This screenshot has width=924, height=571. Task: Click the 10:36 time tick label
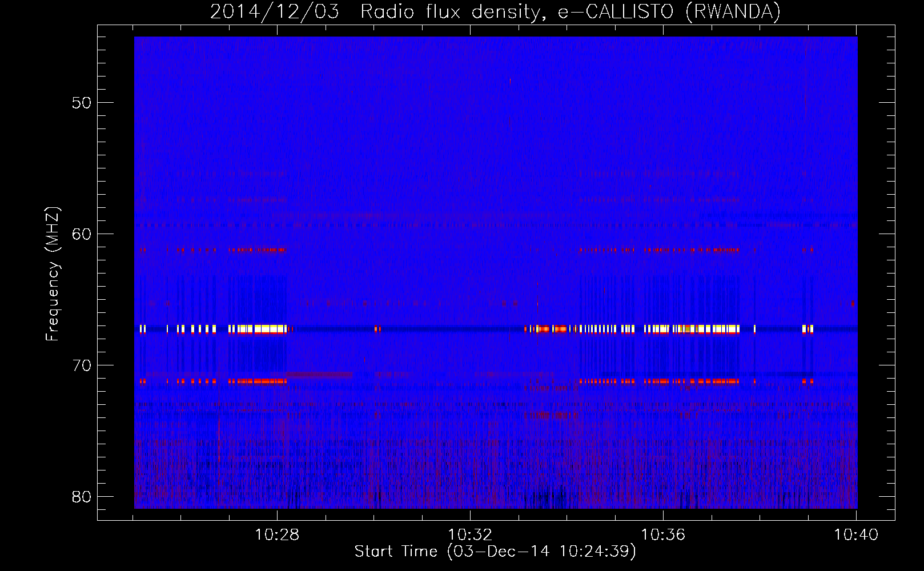pos(663,535)
